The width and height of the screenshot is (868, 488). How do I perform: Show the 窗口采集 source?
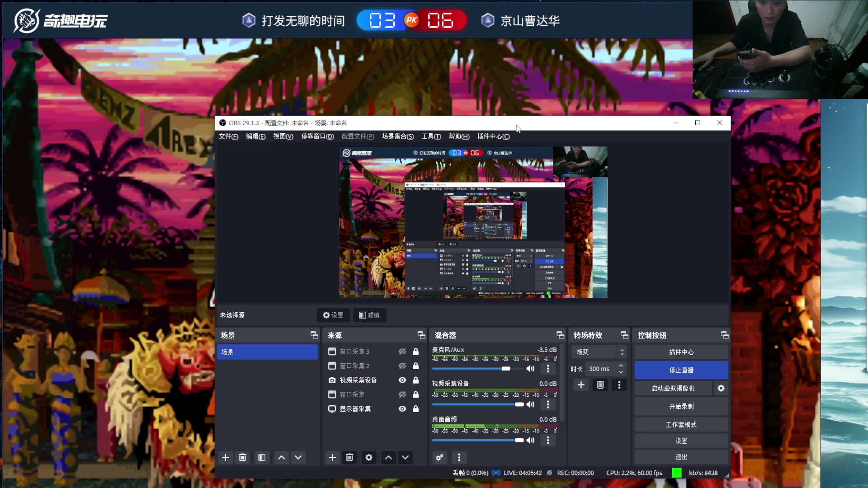coord(402,394)
